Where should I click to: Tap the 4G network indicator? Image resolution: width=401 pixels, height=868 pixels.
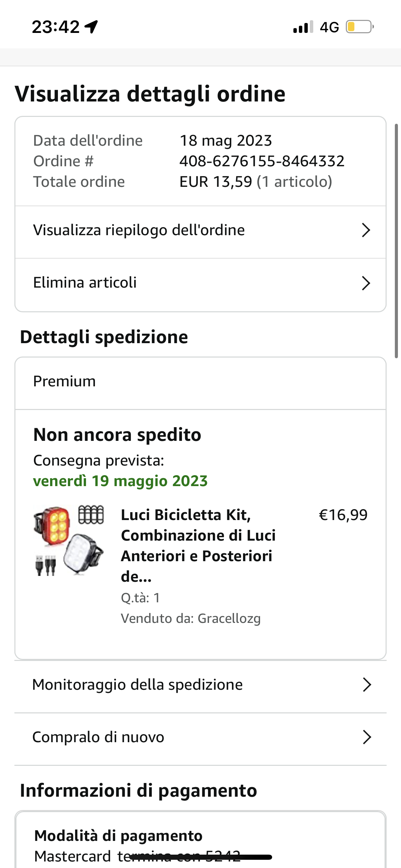coord(329,27)
